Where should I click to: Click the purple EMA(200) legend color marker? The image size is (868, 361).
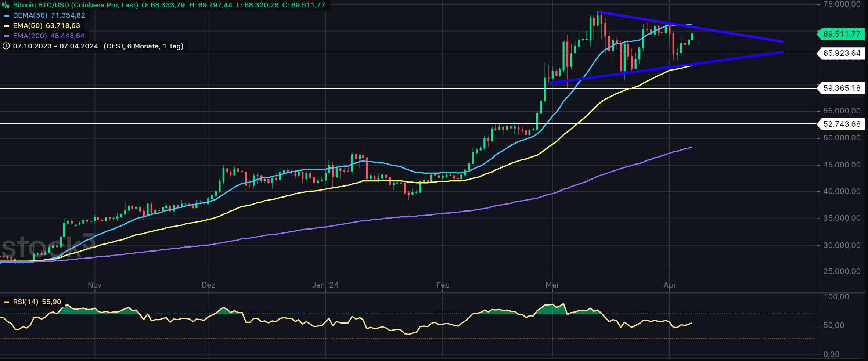(6, 36)
